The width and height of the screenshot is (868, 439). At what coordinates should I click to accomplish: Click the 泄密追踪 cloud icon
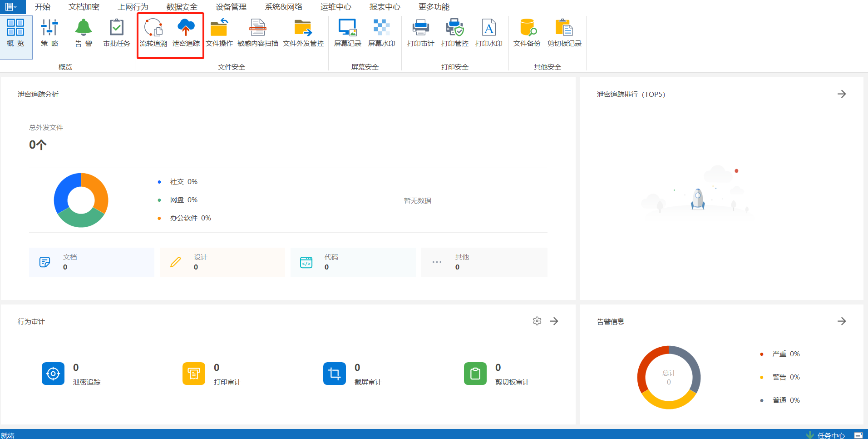pyautogui.click(x=186, y=28)
